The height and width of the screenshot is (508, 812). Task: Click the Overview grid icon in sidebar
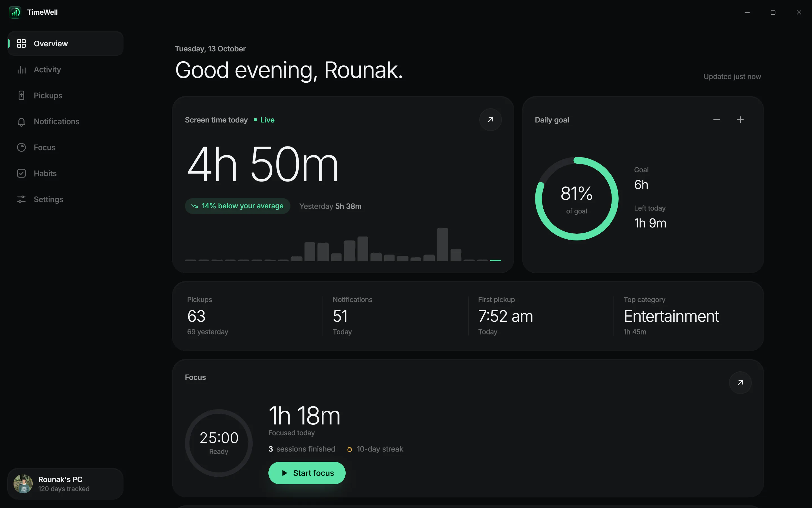coord(21,44)
